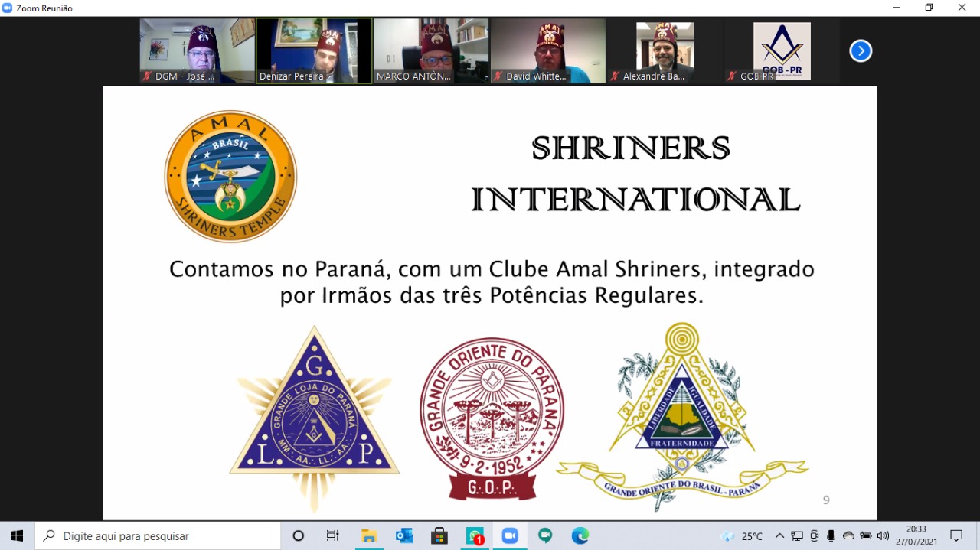Open the Windows Start menu
The height and width of the screenshot is (550, 980).
17,536
